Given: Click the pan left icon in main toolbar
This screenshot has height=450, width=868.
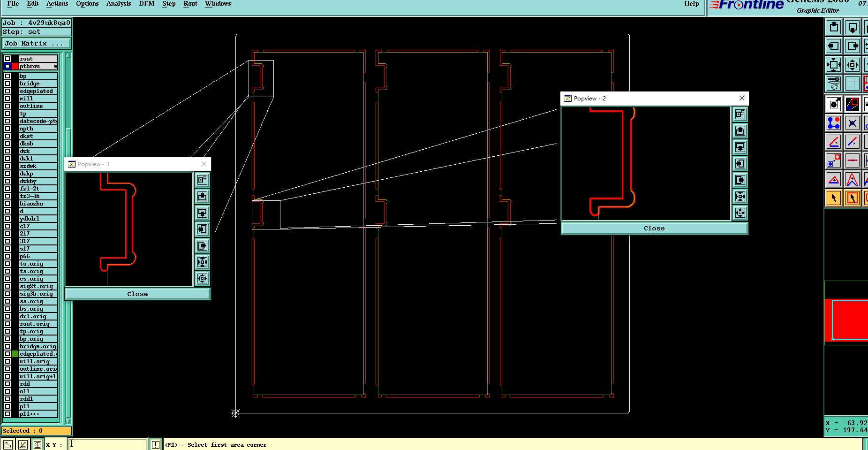Looking at the screenshot, I should pos(834,46).
